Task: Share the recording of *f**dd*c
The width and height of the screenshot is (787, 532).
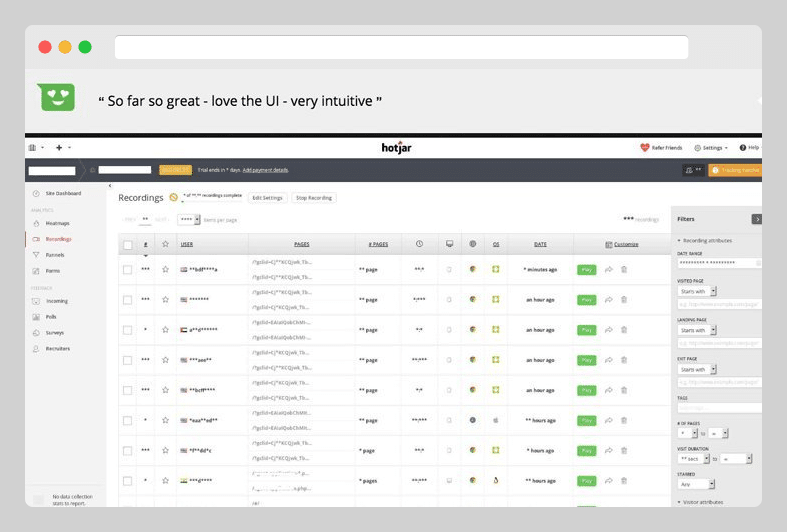Action: [609, 450]
